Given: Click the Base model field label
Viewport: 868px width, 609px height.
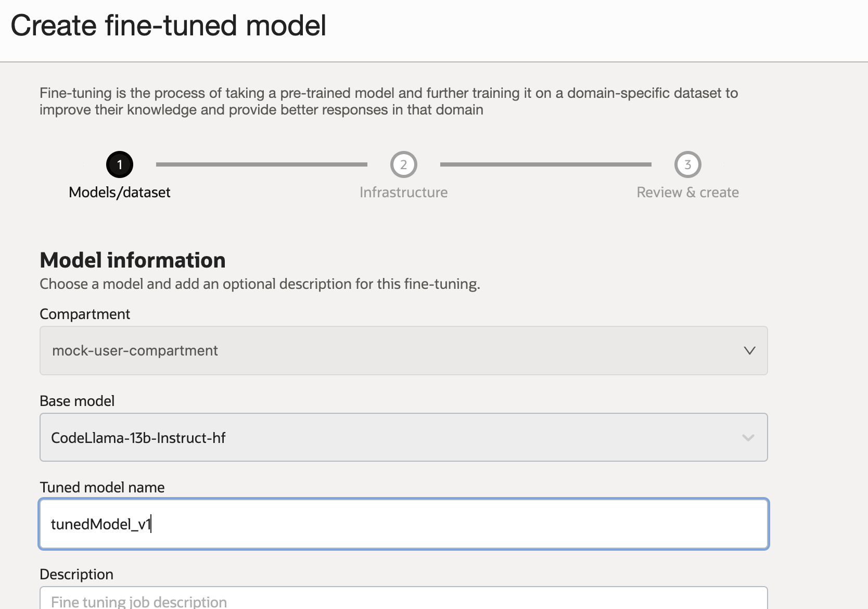Looking at the screenshot, I should point(77,401).
